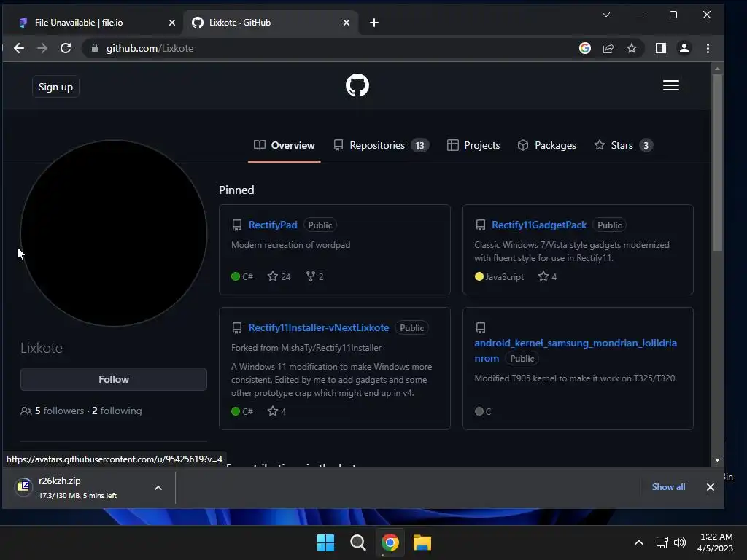Image resolution: width=747 pixels, height=560 pixels.
Task: Follow the user Lixkote
Action: click(x=113, y=379)
